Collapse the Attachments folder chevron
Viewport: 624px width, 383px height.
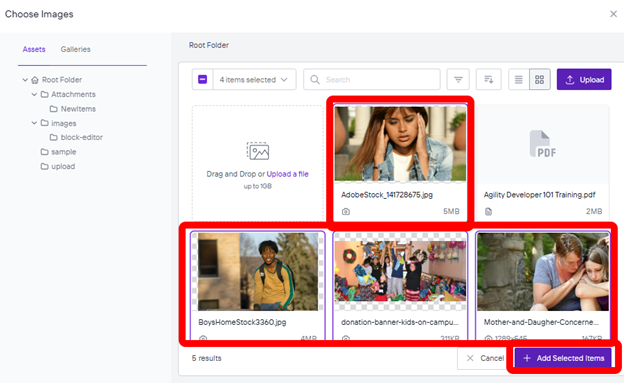(34, 94)
